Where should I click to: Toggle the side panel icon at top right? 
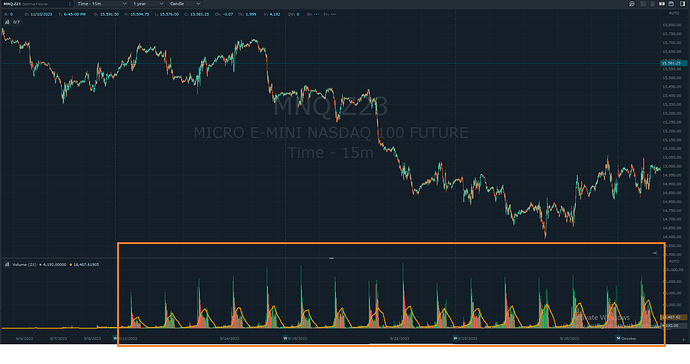683,4
